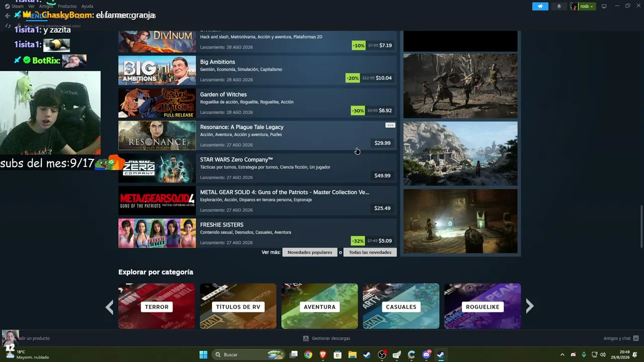Open File Explorer from the taskbar
This screenshot has width=644, height=362.
352,354
